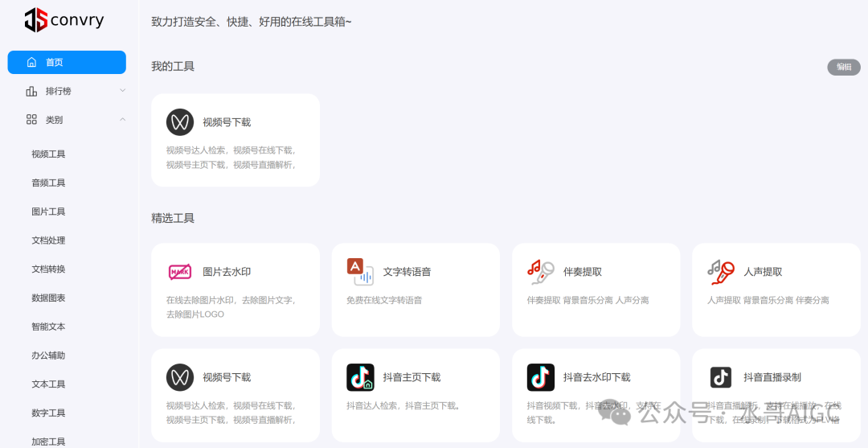The width and height of the screenshot is (868, 448).
Task: Click the 抖音主页下载 TikTok icon
Action: tap(360, 377)
